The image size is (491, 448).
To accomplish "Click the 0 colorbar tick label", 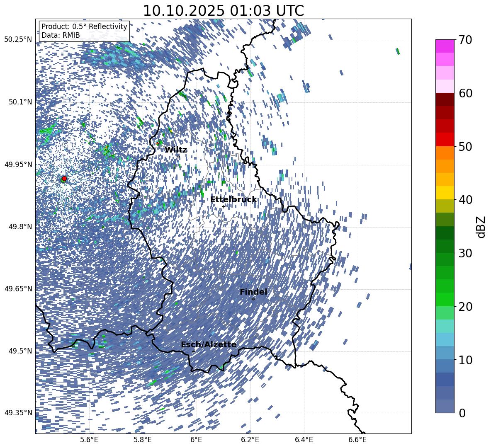I will click(462, 413).
